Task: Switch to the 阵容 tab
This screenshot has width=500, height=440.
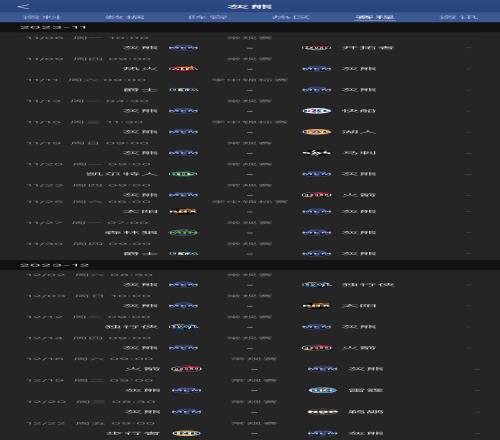Action: point(208,17)
